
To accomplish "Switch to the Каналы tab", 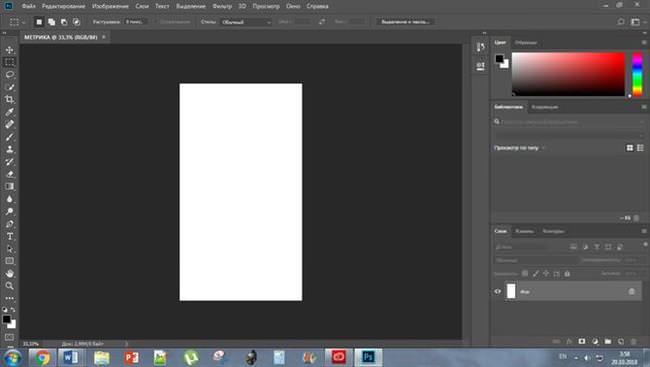I will [x=524, y=231].
